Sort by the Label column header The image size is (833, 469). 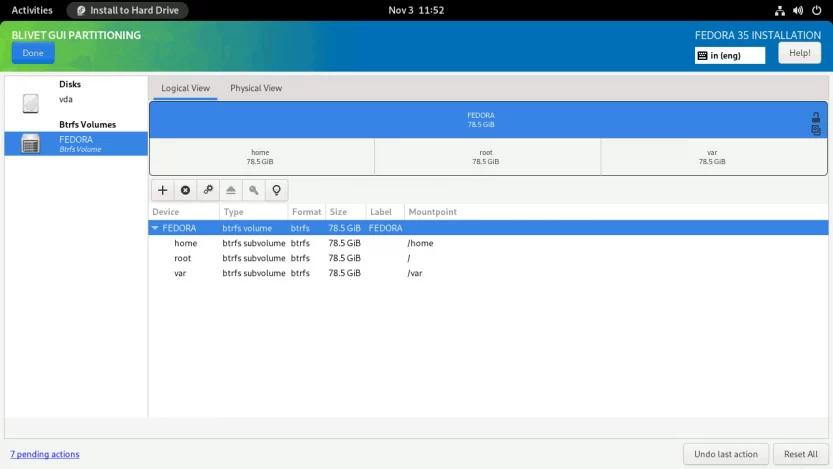click(385, 211)
